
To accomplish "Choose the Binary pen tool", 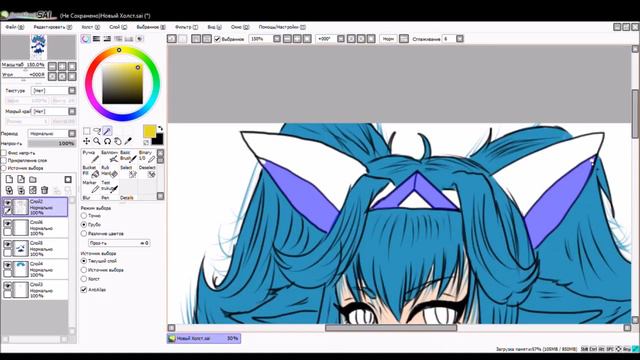I will point(147,156).
